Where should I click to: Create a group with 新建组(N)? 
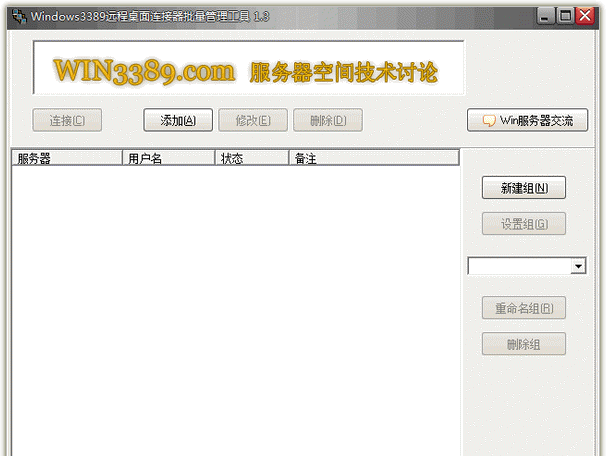click(524, 188)
